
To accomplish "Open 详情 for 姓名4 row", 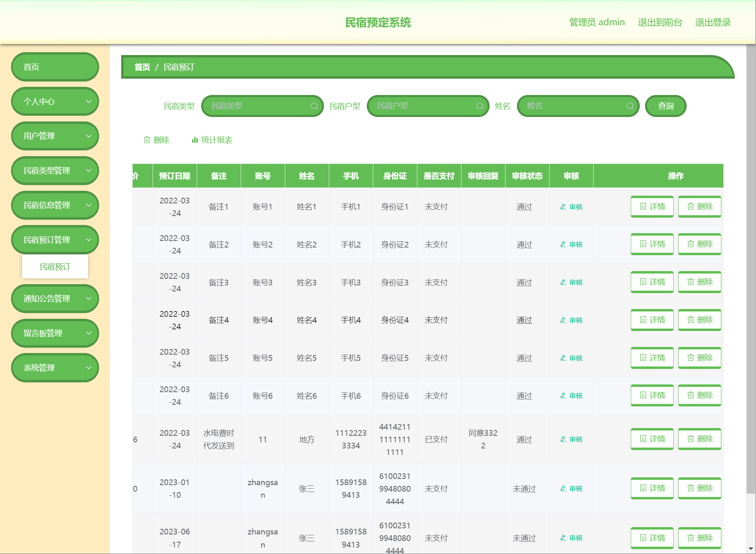I will coord(652,320).
